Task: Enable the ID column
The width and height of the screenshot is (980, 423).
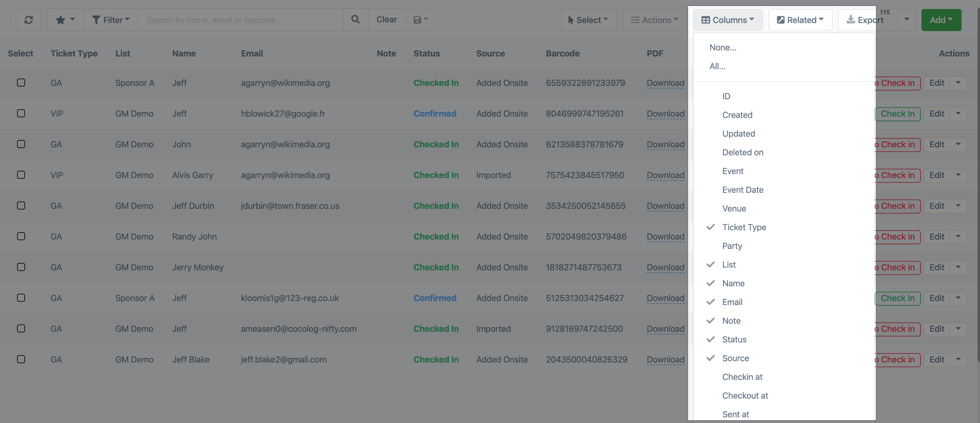Action: [x=784, y=96]
